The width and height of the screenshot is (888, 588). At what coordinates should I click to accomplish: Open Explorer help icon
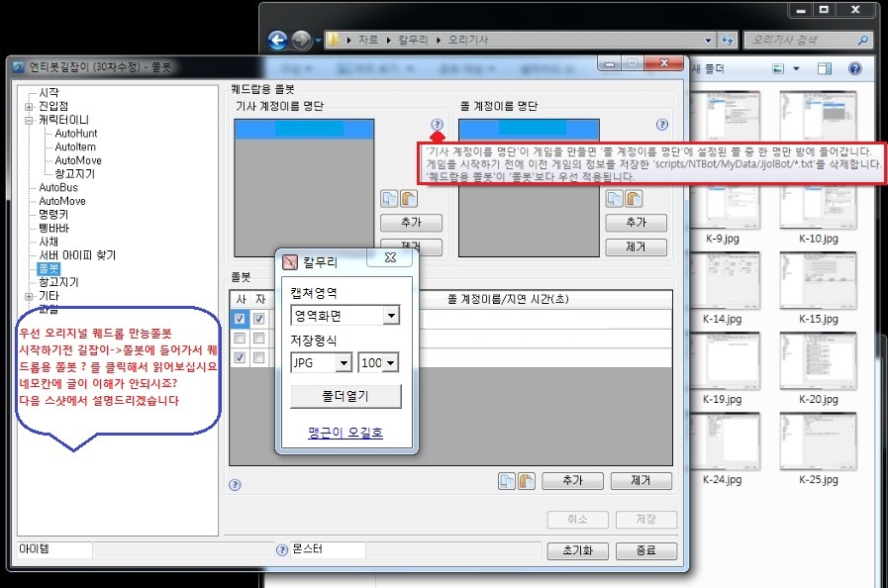click(x=854, y=68)
